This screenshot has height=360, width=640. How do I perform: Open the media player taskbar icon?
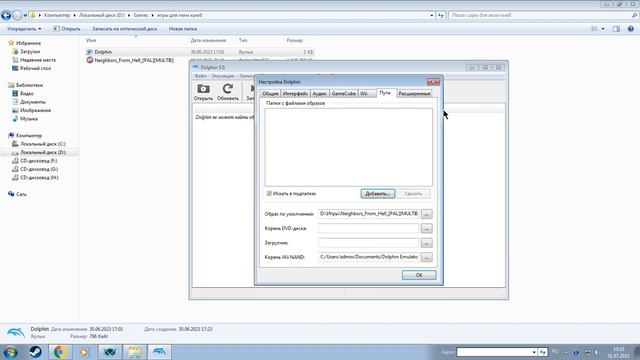84,352
